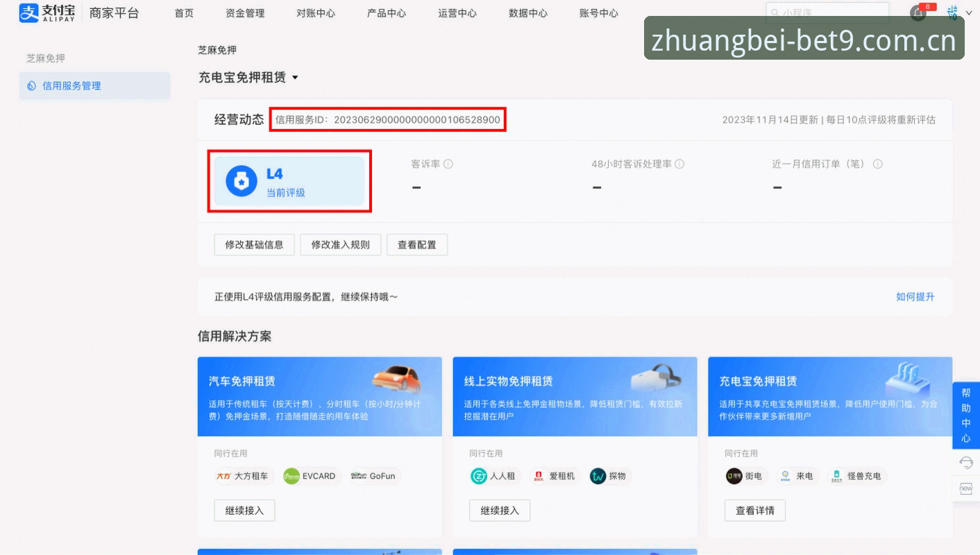This screenshot has width=980, height=555.
Task: Click the 芝麻免押 breadcrumb text
Action: click(x=217, y=51)
